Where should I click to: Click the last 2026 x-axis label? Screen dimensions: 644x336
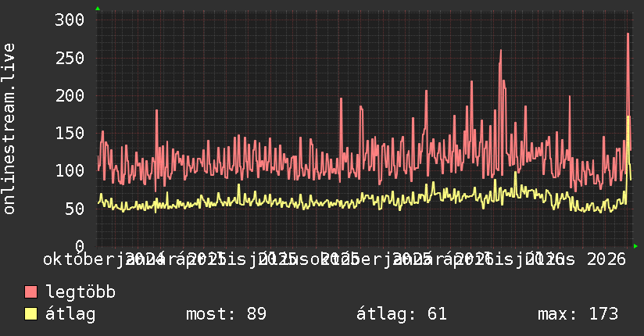click(x=606, y=259)
